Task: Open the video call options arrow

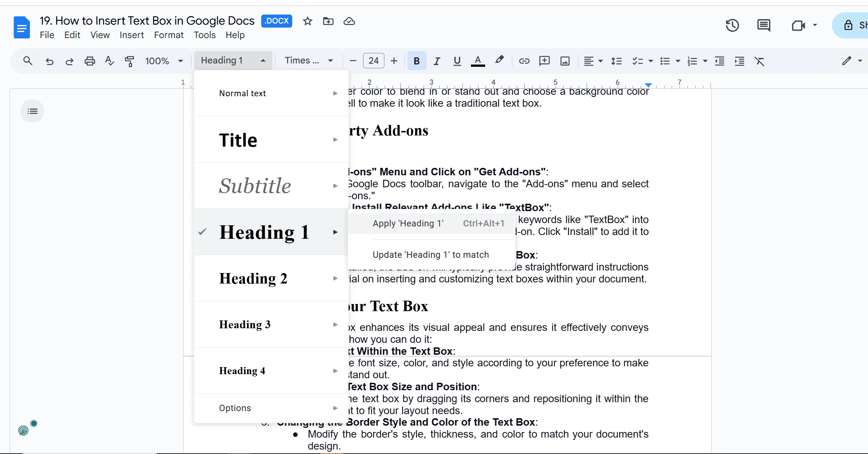Action: 815,25
